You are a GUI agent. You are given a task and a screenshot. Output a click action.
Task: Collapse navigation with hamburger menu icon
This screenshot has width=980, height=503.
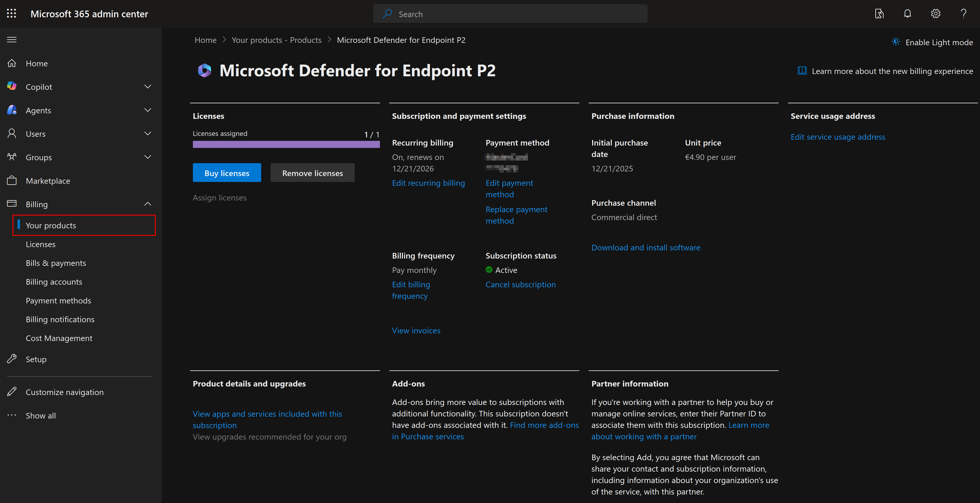(x=12, y=40)
